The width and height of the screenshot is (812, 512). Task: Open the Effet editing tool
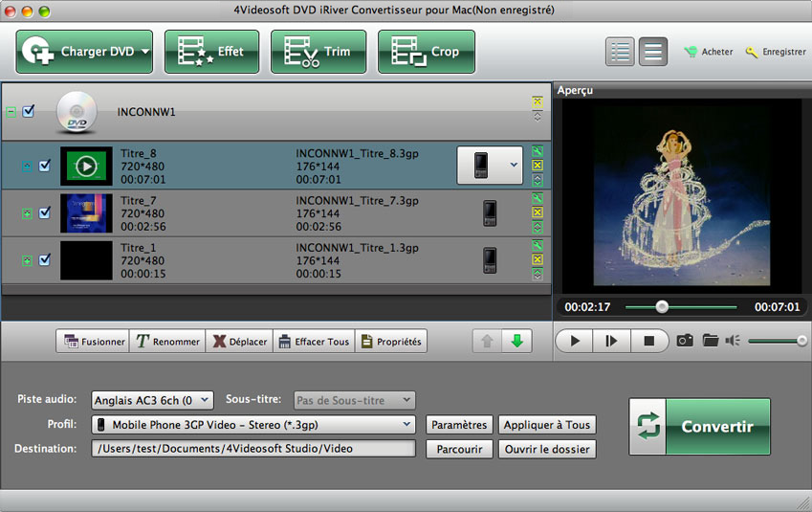point(211,52)
